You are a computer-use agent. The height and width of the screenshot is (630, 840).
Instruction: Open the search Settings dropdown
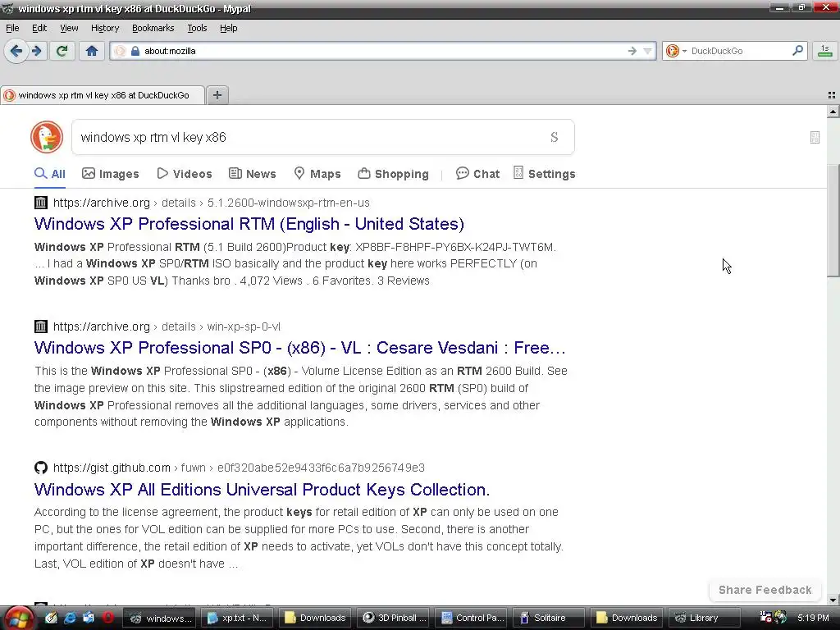coord(545,174)
